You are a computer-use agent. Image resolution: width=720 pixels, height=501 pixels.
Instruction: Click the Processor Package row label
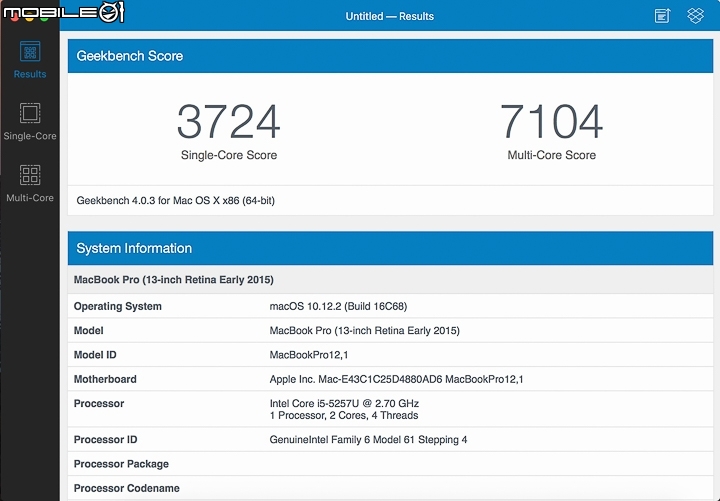(x=121, y=464)
